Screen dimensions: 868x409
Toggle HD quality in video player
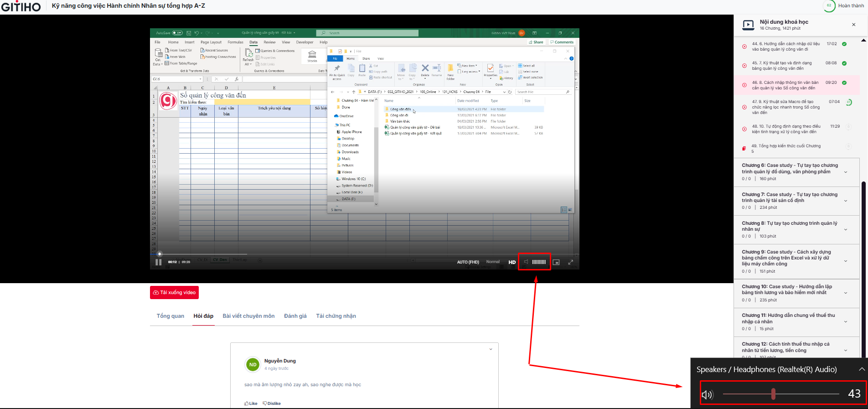[512, 262]
